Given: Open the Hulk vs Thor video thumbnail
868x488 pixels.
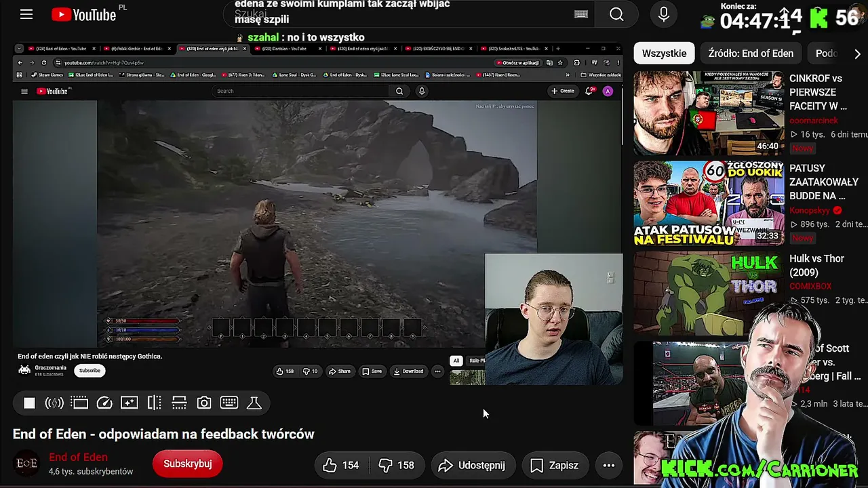Looking at the screenshot, I should point(709,293).
